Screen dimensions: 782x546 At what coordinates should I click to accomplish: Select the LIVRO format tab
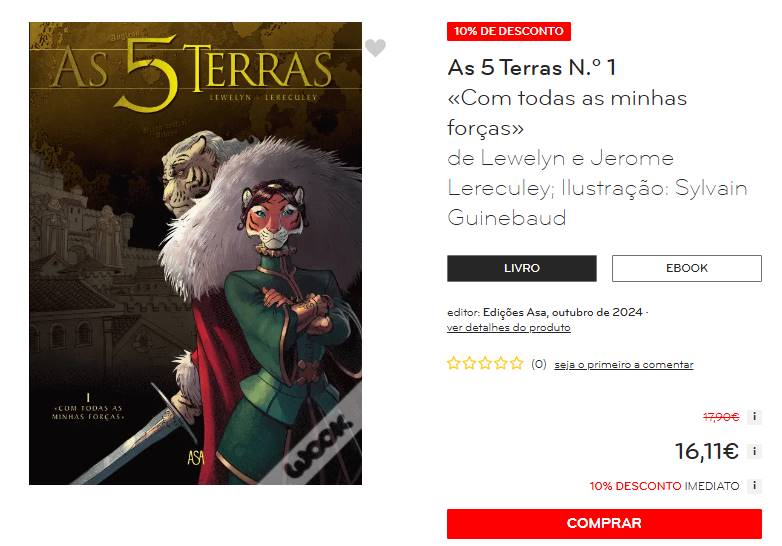[522, 268]
